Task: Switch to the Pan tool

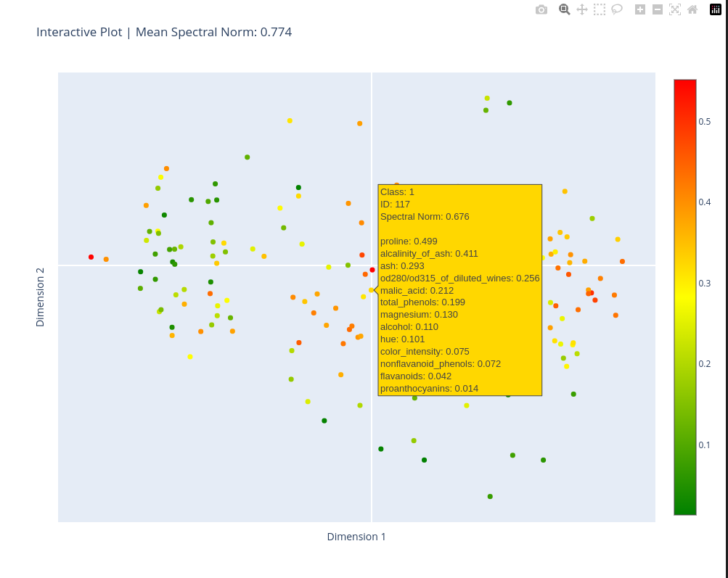Action: click(582, 9)
